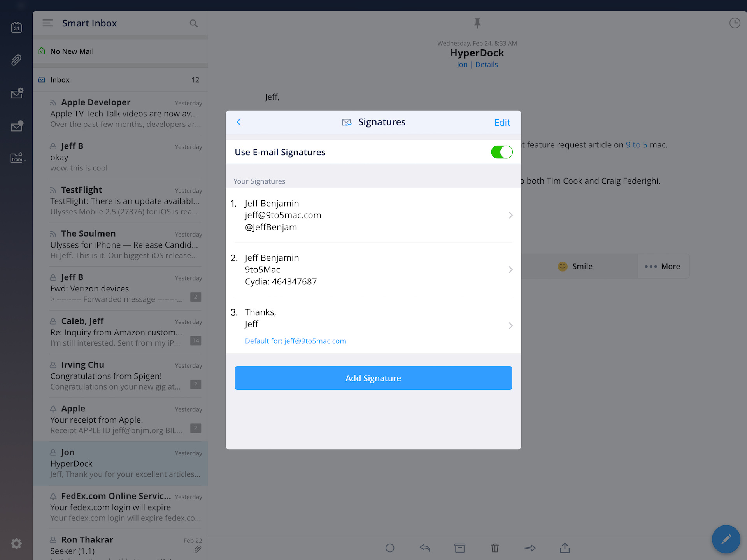Click the reply arrow icon

pyautogui.click(x=425, y=548)
